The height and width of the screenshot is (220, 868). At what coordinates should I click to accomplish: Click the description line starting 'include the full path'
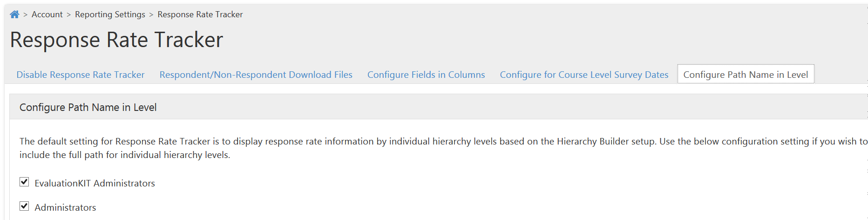click(125, 155)
